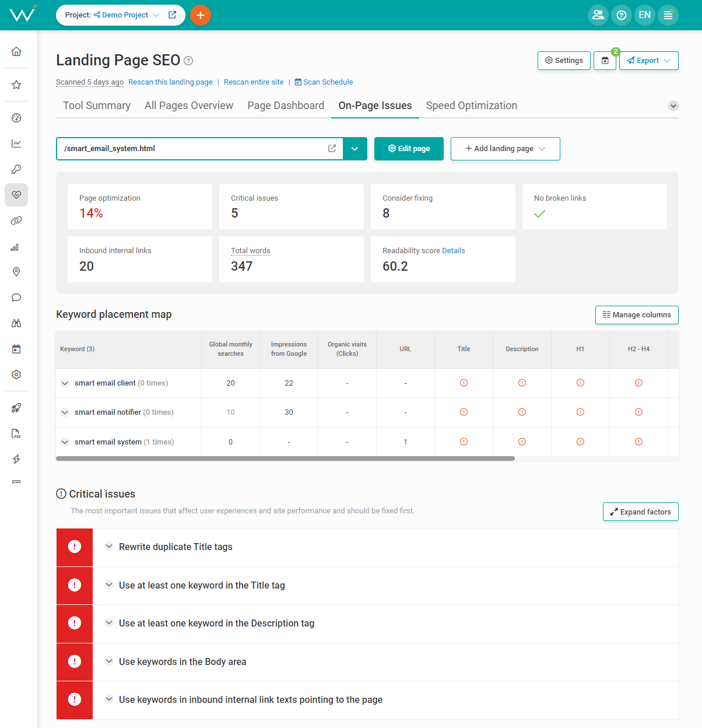Expand keyword in the Title tag issue
The height and width of the screenshot is (728, 702).
tap(109, 585)
